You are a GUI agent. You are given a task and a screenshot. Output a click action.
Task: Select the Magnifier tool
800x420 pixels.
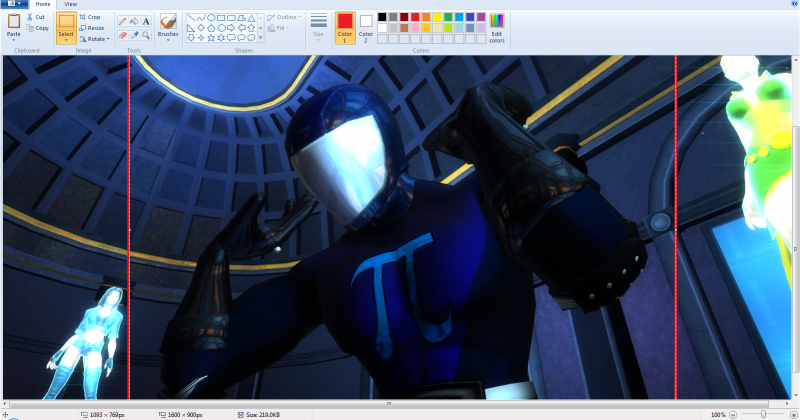(x=146, y=35)
